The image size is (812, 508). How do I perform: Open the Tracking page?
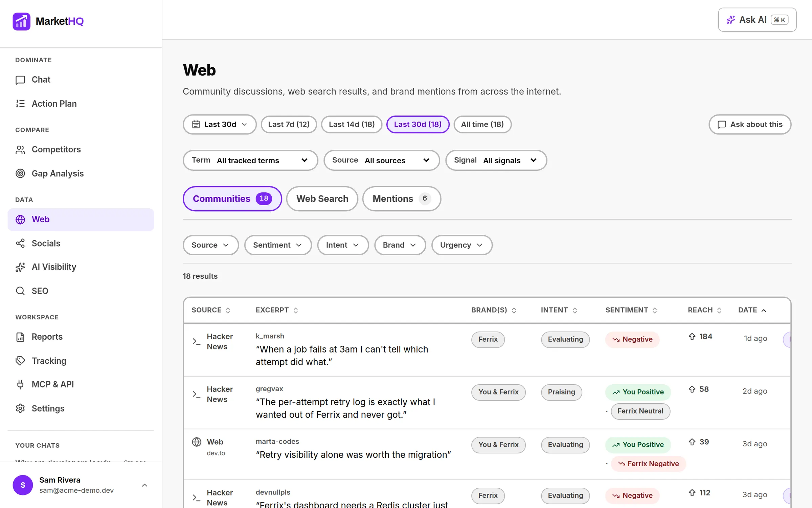(81, 361)
